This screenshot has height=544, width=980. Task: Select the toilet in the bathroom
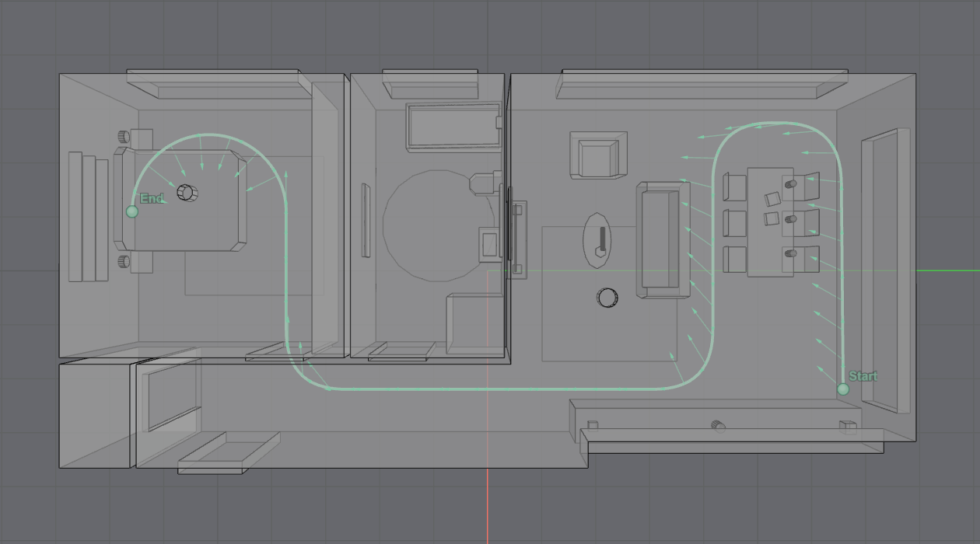(485, 183)
